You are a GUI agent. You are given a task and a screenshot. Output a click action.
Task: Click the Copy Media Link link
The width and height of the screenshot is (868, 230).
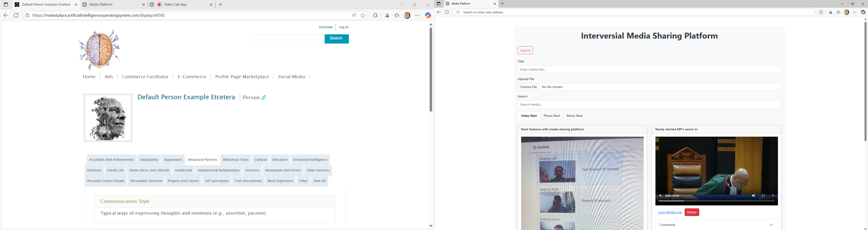(670, 212)
